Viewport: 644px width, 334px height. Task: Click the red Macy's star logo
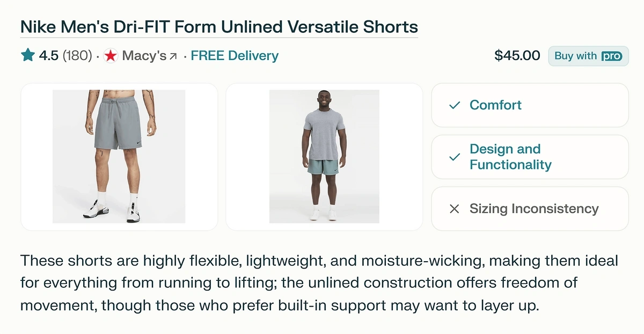point(111,56)
